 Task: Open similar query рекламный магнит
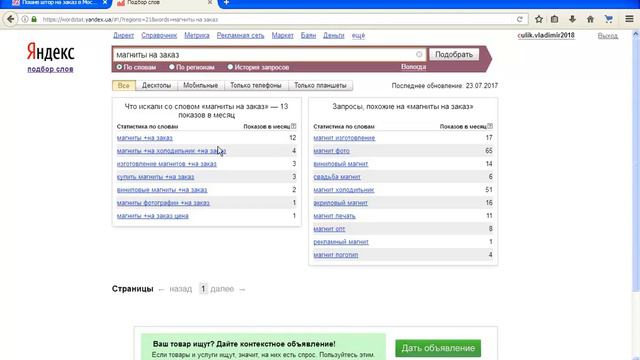[341, 242]
